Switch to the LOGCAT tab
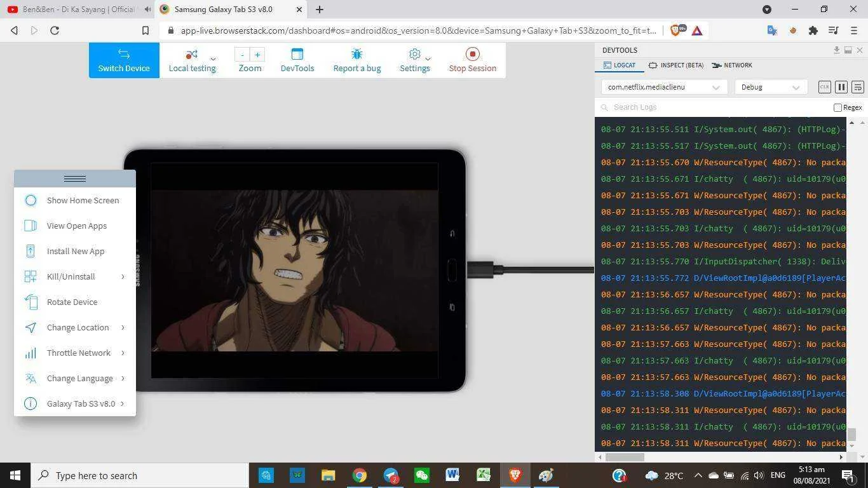Viewport: 868px width, 488px height. [620, 65]
